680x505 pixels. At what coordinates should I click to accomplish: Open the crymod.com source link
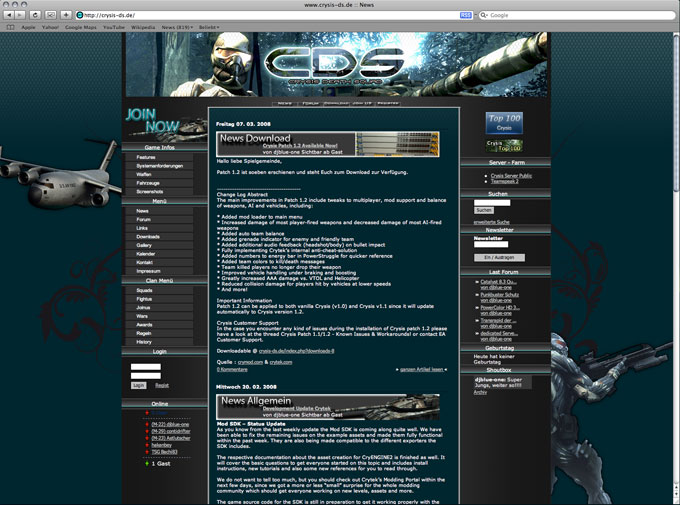pyautogui.click(x=250, y=362)
